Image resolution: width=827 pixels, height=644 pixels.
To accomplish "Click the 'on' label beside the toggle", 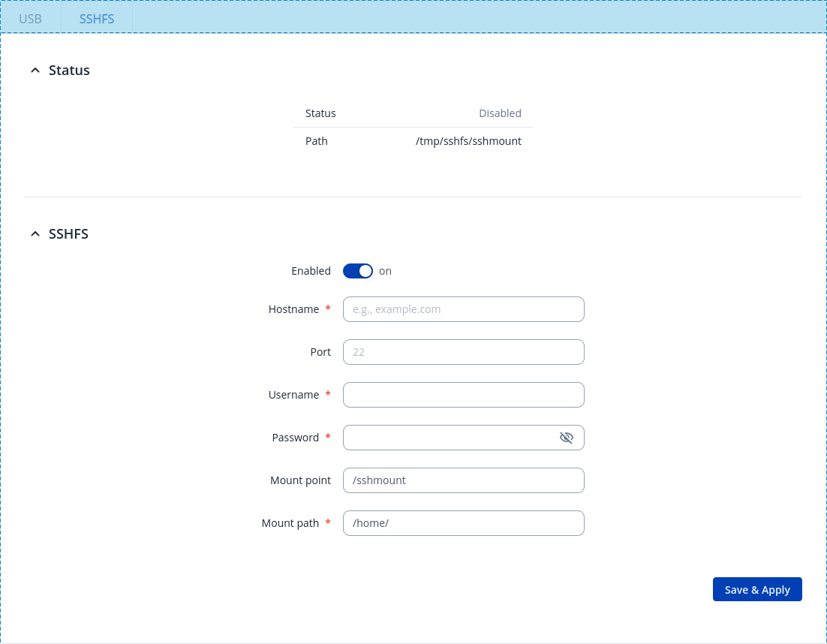I will pos(385,271).
